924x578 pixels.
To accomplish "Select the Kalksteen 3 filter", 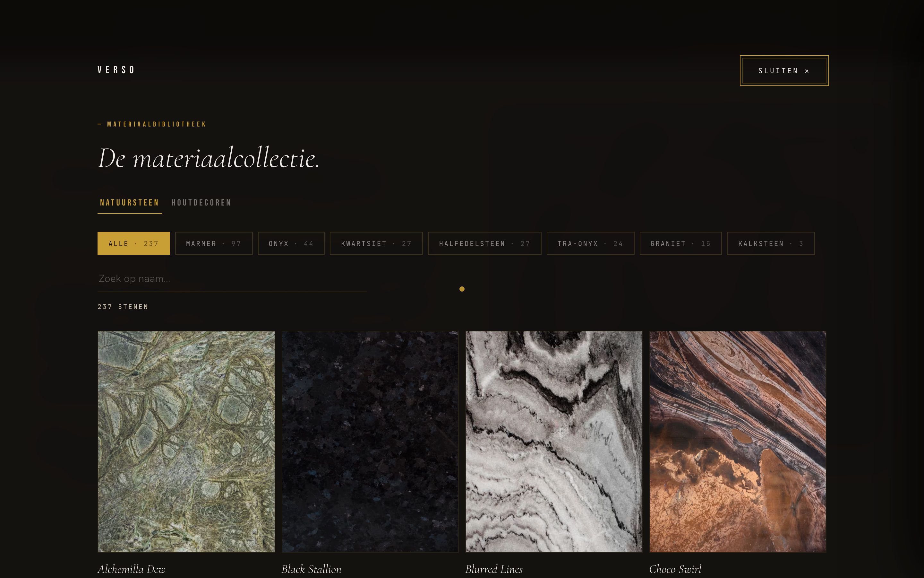I will 771,243.
